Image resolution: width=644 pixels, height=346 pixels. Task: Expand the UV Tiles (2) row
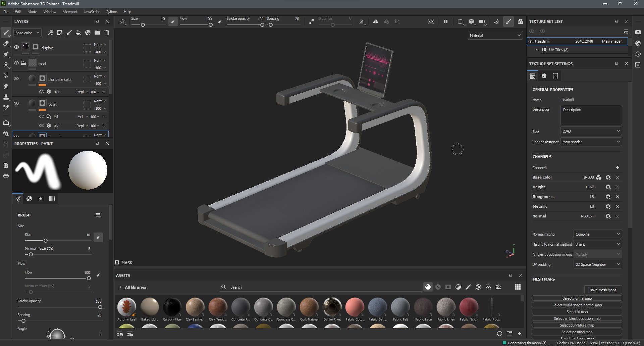[537, 50]
